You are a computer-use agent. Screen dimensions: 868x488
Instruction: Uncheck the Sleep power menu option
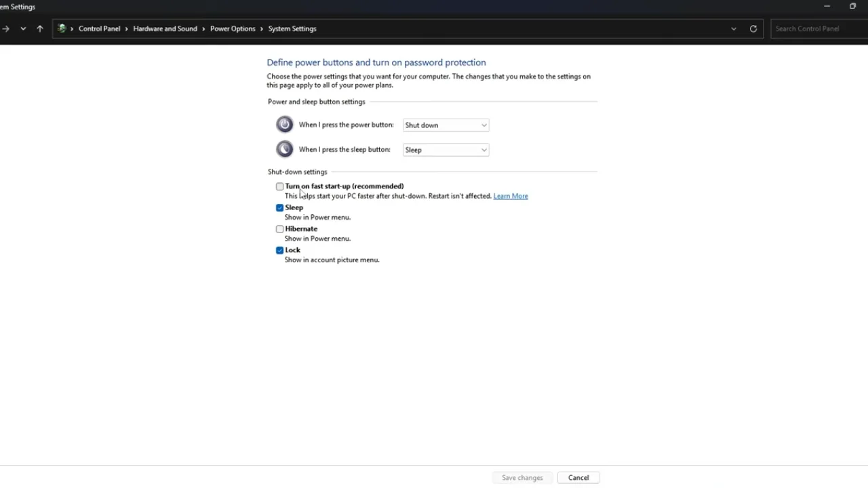click(x=279, y=207)
